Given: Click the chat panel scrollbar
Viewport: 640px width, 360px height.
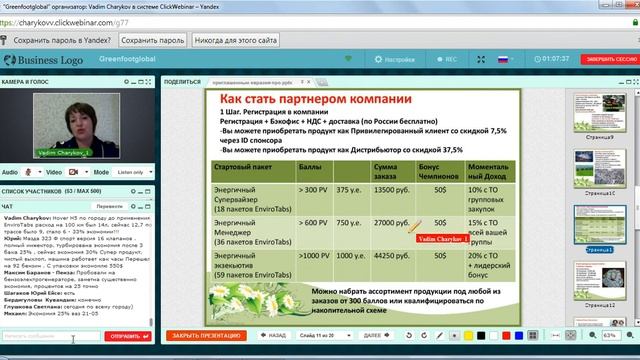Looking at the screenshot, I should pos(151,322).
